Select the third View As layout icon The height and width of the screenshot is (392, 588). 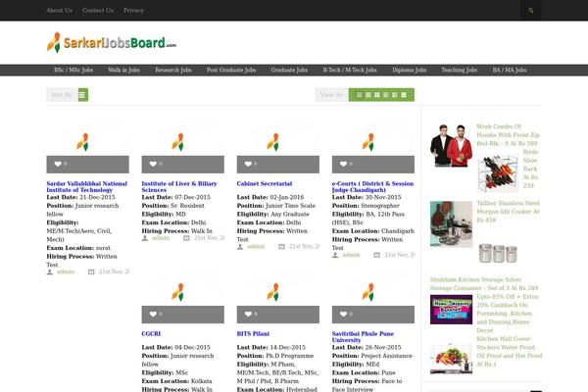coord(377,95)
